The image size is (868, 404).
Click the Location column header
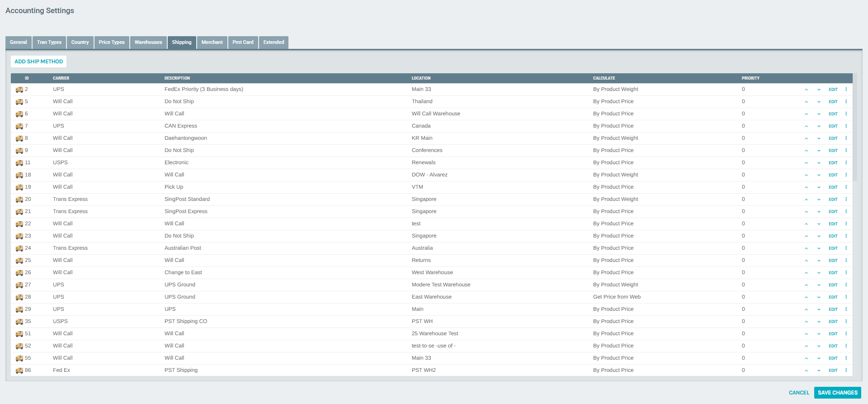(x=421, y=78)
